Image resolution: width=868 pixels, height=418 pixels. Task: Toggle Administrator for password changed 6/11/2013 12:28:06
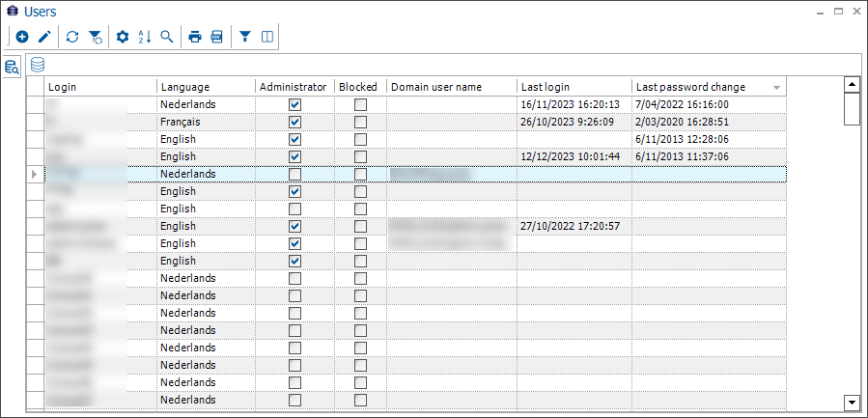[x=295, y=140]
